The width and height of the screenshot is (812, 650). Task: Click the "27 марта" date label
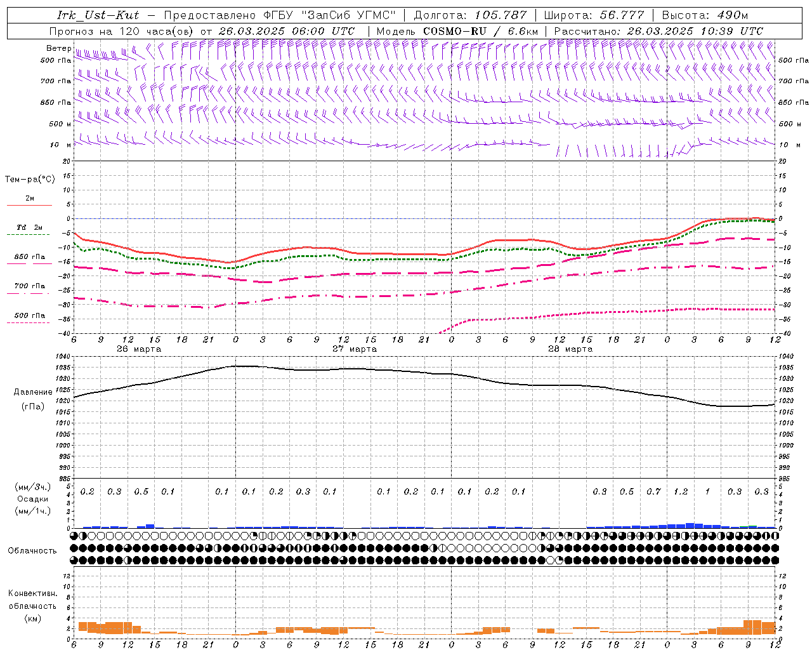pyautogui.click(x=355, y=349)
